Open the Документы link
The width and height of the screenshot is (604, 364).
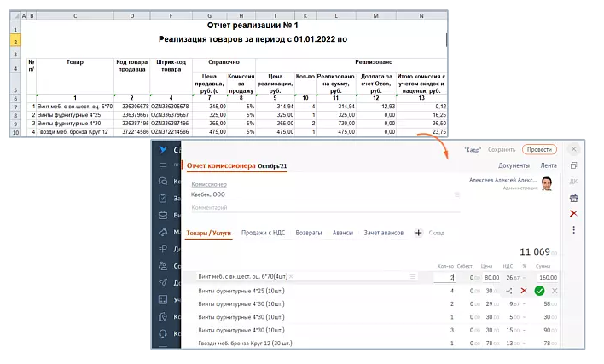(514, 165)
